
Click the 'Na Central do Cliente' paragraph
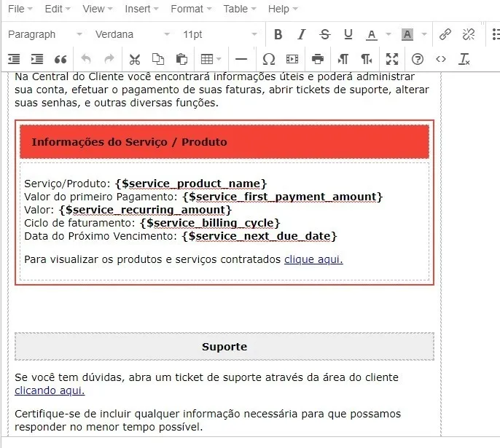click(x=222, y=90)
